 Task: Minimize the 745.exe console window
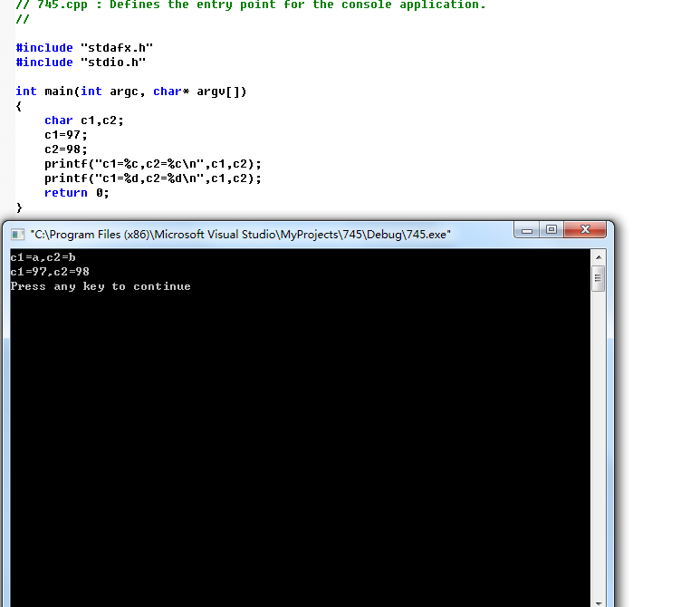(527, 229)
